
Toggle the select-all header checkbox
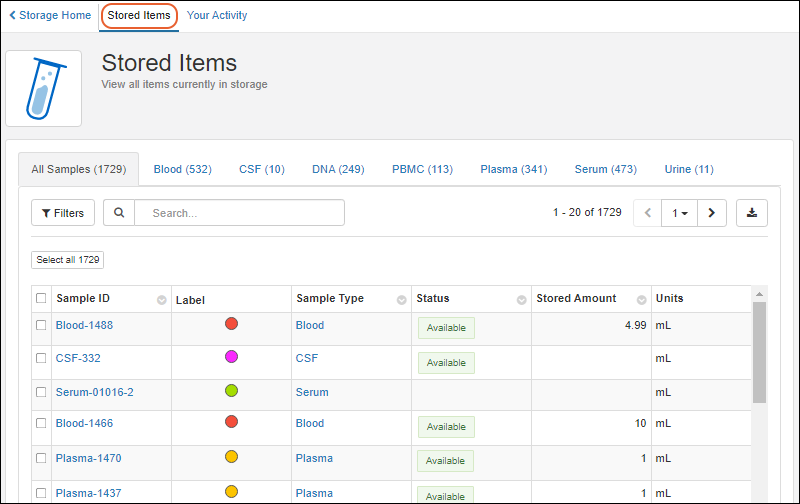point(41,298)
